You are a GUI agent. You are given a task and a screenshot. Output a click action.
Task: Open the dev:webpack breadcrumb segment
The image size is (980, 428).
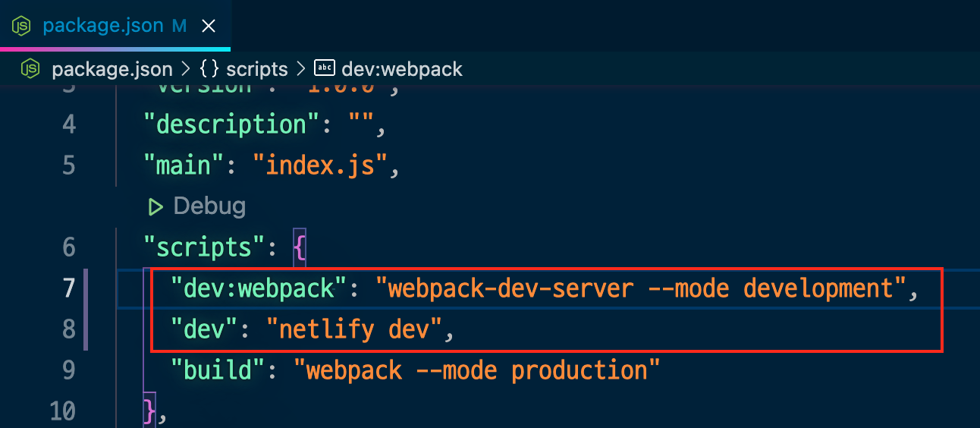402,70
